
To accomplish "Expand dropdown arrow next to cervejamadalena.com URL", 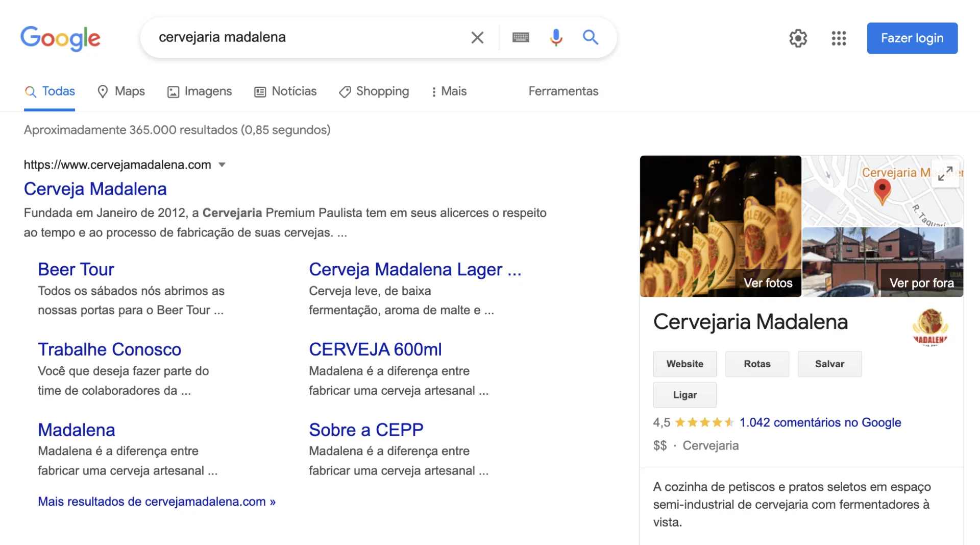I will click(x=222, y=165).
